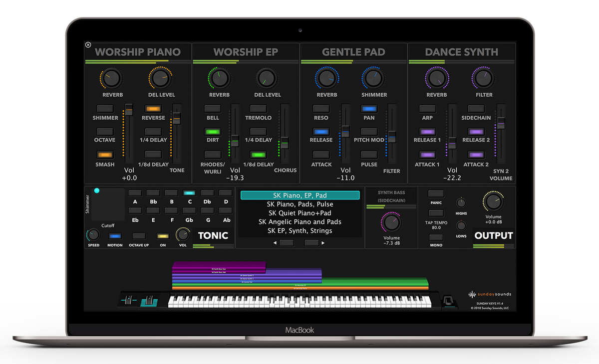Adjust the Gentle Pad Shimmer knob
Screen dimensions: 599x364
tap(373, 77)
